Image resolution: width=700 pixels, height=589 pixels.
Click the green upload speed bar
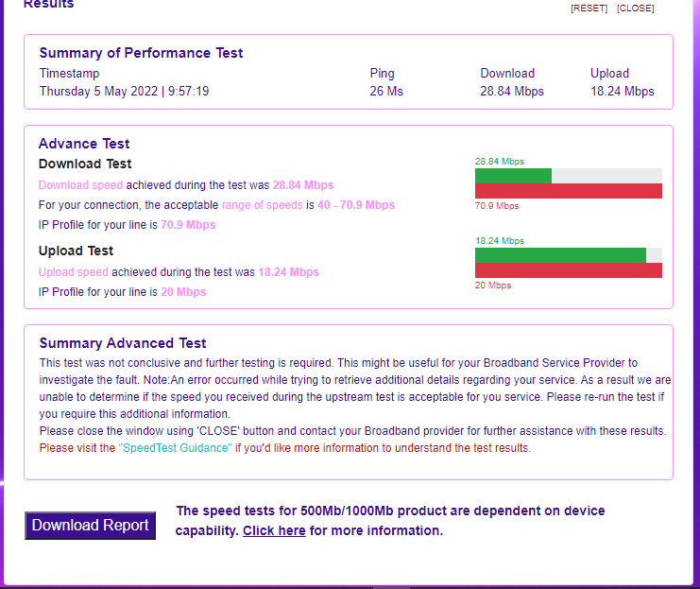tap(559, 255)
